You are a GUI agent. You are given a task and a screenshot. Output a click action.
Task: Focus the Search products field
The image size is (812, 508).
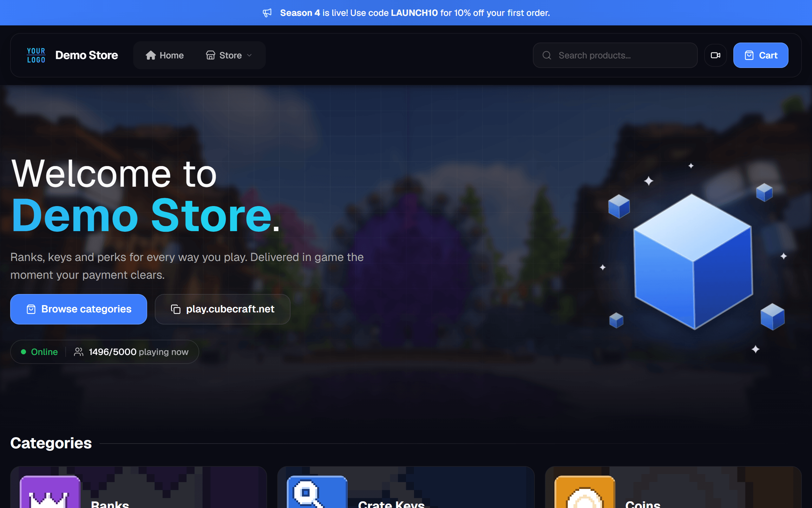pyautogui.click(x=615, y=56)
